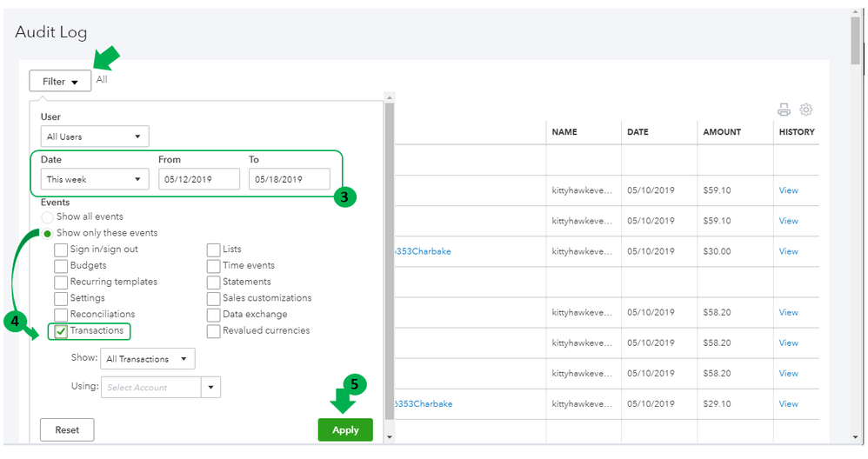Open the All Transactions Show dropdown

coord(147,358)
